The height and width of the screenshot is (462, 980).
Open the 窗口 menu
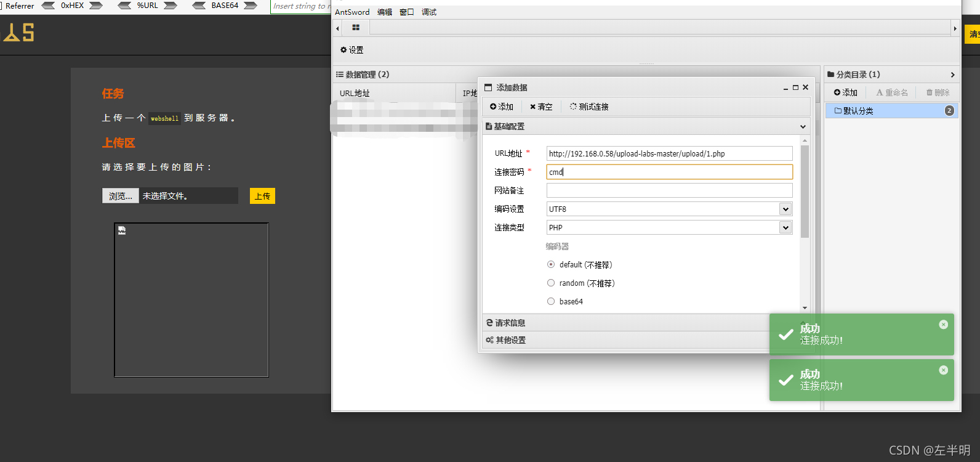[x=407, y=12]
